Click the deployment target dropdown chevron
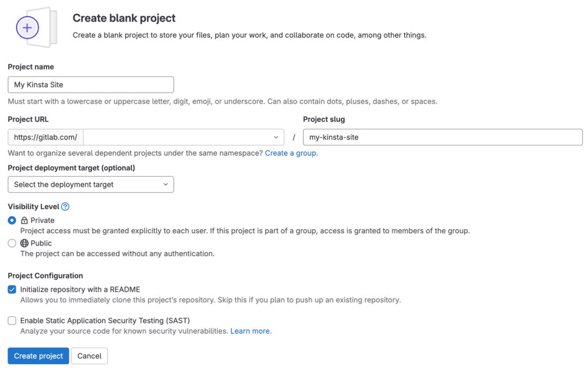The width and height of the screenshot is (588, 371). 166,184
